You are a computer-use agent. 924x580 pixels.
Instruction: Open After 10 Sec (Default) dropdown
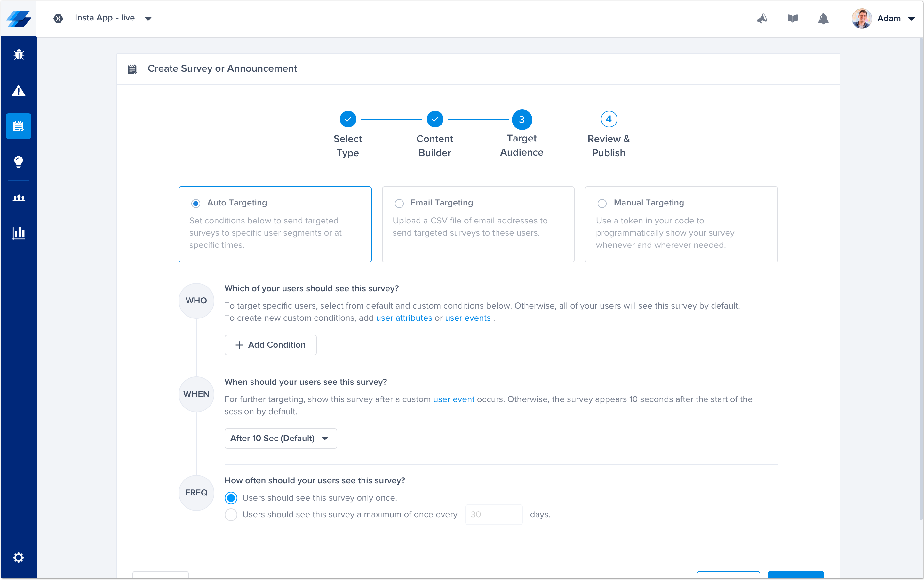pyautogui.click(x=281, y=438)
